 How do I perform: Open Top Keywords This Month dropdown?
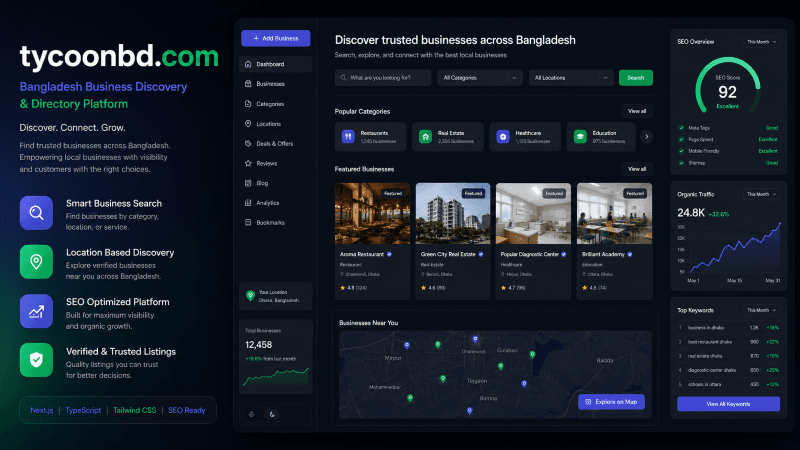click(x=761, y=310)
